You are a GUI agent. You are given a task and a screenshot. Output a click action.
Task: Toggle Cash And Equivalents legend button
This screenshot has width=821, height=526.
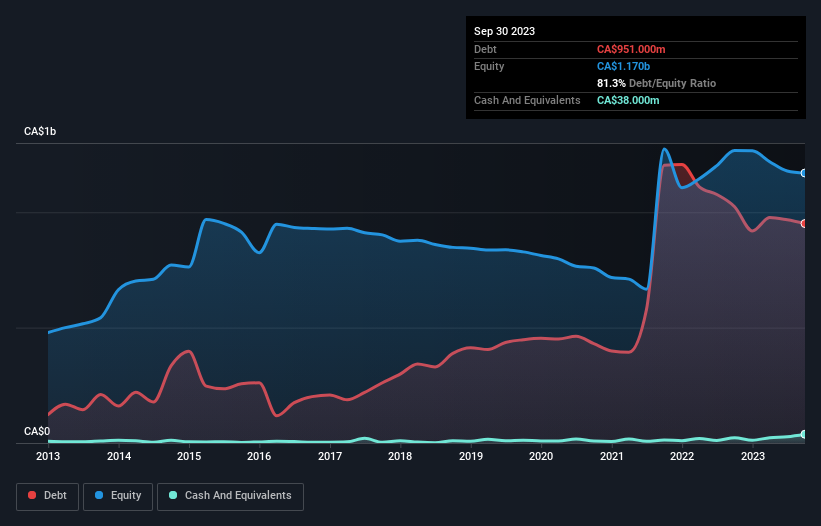pyautogui.click(x=230, y=496)
